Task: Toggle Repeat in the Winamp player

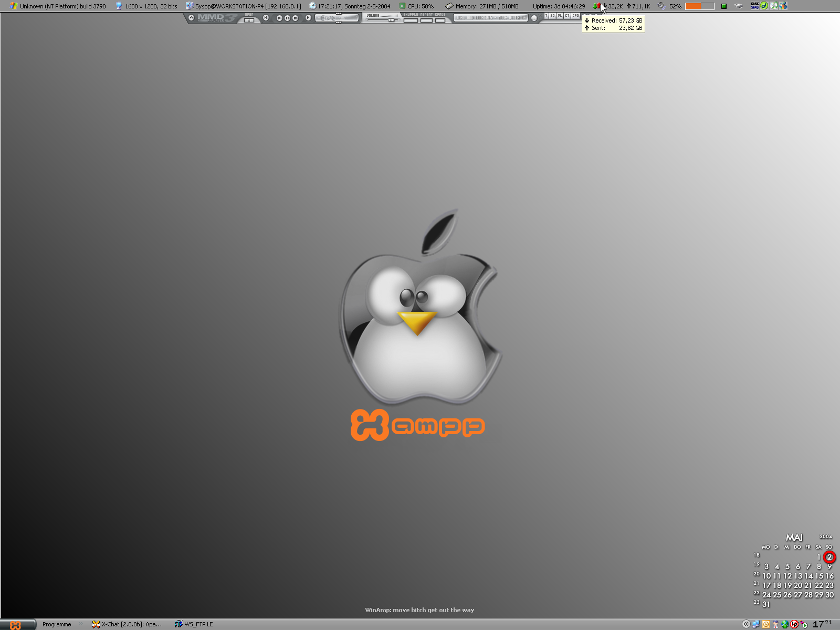Action: (x=426, y=20)
